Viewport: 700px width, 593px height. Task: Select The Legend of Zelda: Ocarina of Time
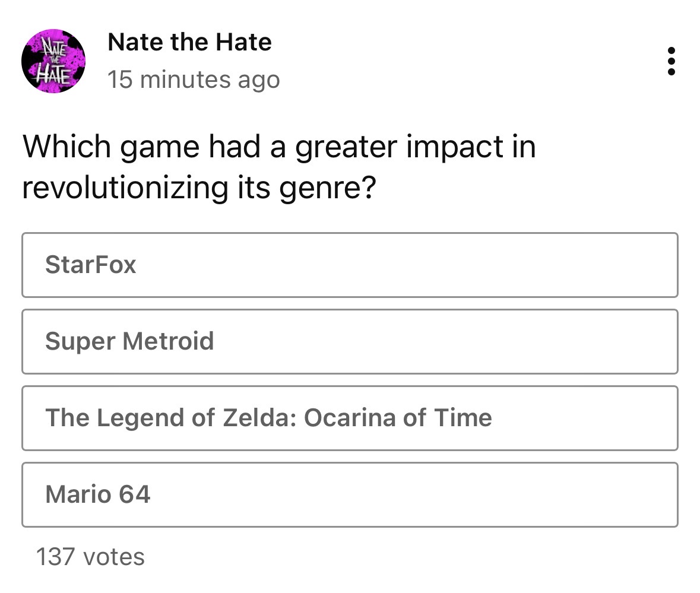coord(350,418)
